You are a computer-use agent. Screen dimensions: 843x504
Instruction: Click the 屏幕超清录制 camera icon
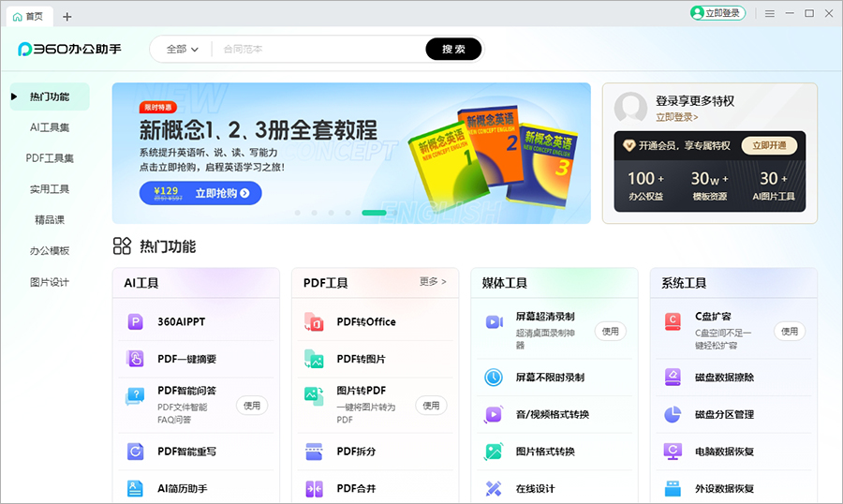[x=494, y=321]
